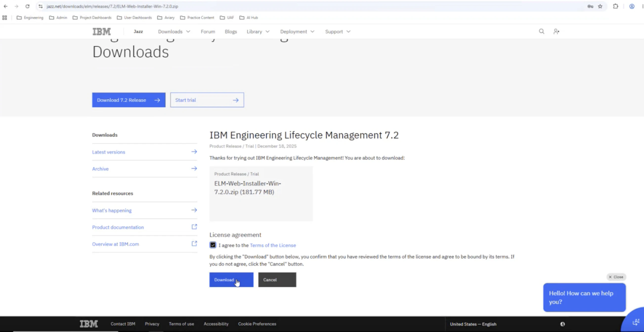Open United States — English locale selector
Image resolution: width=644 pixels, height=332 pixels.
(473, 324)
